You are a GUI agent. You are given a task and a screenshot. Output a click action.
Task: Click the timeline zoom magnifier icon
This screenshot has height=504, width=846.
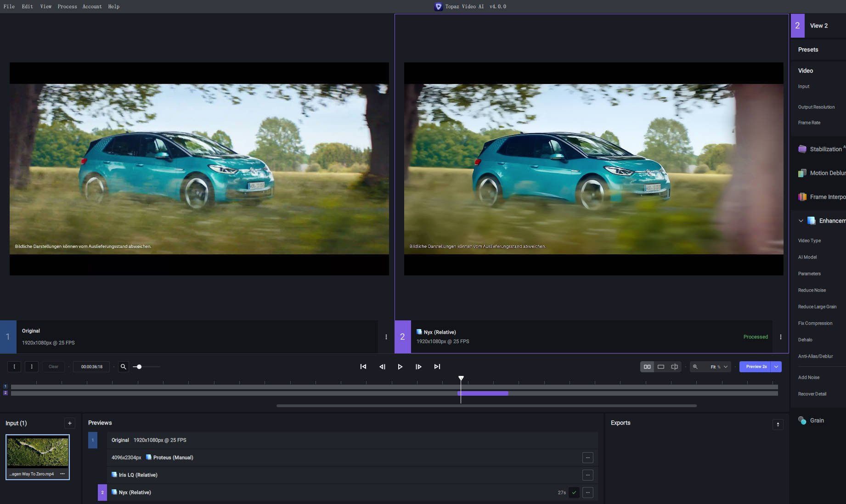coord(123,367)
